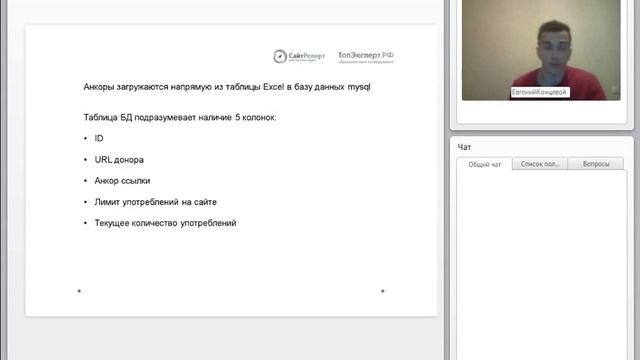Click the ЕвгенийКонцевой name label
Screen dimensions: 640x360
pyautogui.click(x=540, y=92)
